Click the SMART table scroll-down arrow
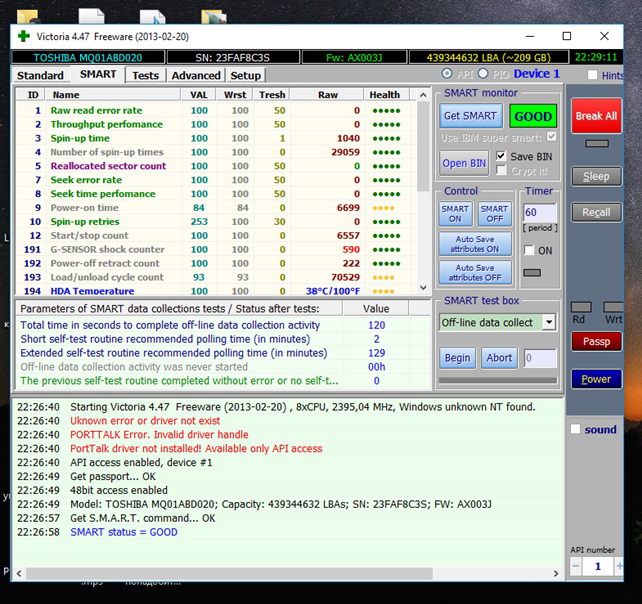This screenshot has width=642, height=604. click(x=423, y=287)
